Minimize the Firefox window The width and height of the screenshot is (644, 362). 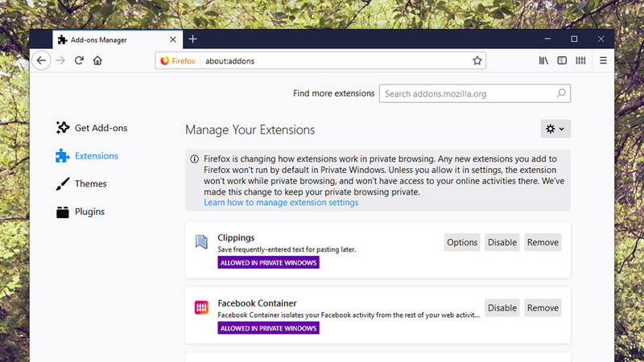[547, 39]
